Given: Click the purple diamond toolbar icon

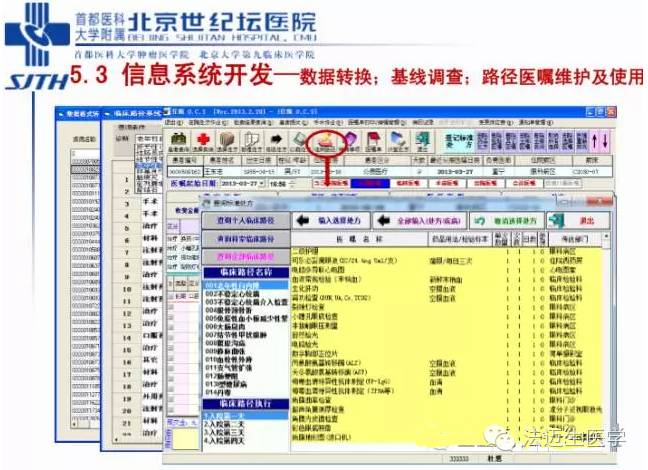Looking at the screenshot, I should 350,141.
